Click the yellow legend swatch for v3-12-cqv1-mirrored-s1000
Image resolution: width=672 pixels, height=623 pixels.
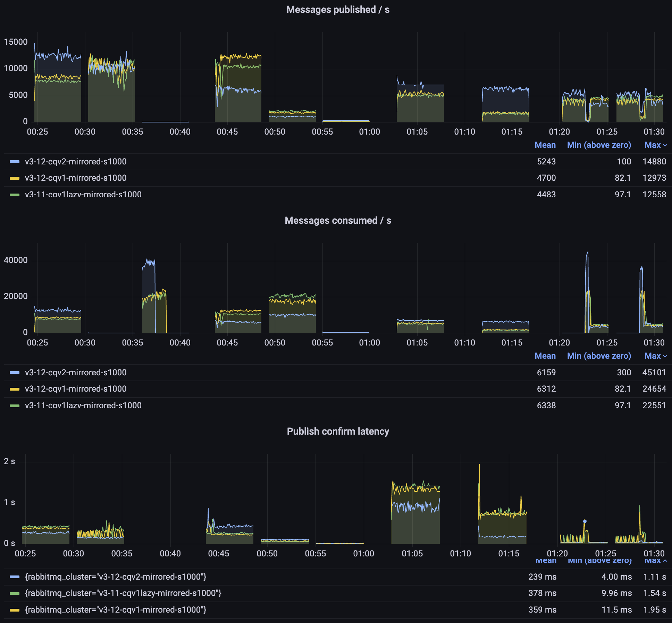[x=15, y=178]
